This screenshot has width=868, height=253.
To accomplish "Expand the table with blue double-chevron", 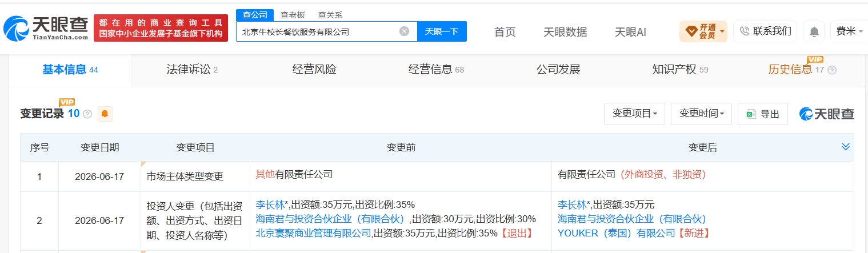I will (x=846, y=147).
